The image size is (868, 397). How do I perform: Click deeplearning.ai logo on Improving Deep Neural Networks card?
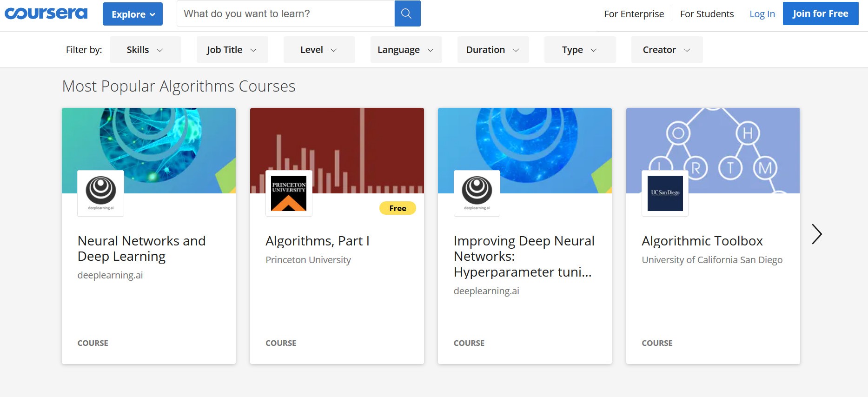coord(477,193)
